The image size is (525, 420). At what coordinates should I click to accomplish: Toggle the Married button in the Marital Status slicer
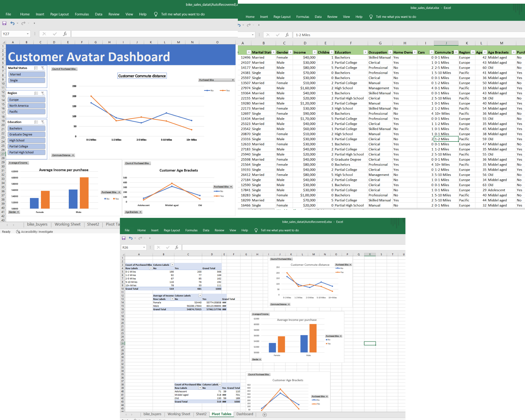pos(26,74)
